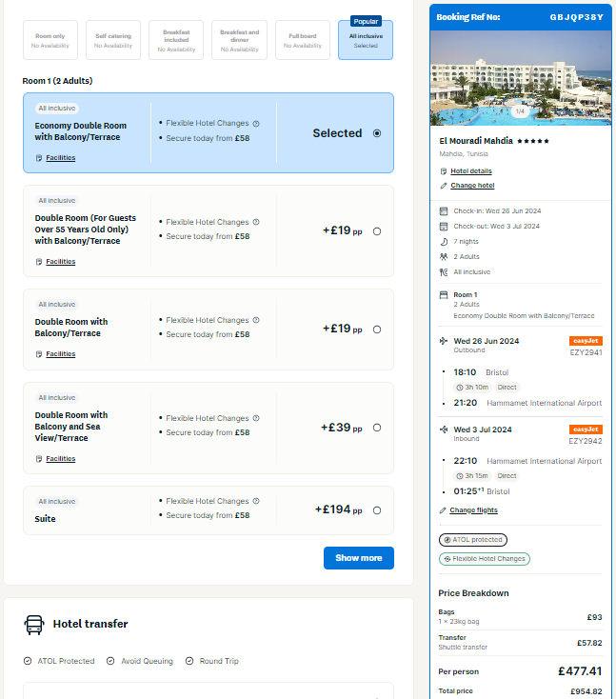
Task: Select the Suite +£194 radio button
Action: [x=377, y=510]
